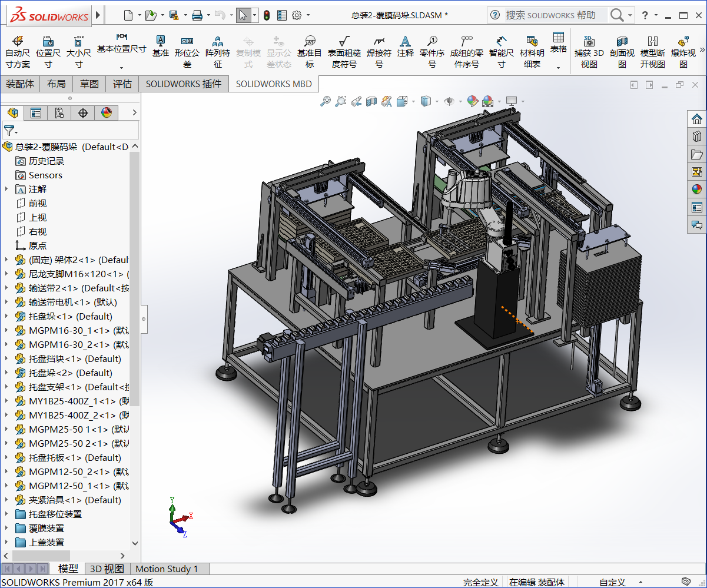The image size is (707, 588).
Task: Click 自定义 in the status bar
Action: (x=612, y=582)
